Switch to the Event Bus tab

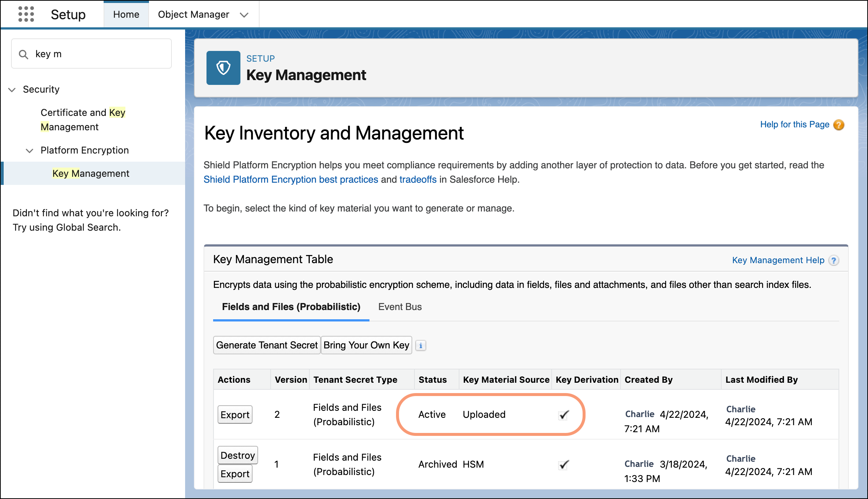click(400, 307)
